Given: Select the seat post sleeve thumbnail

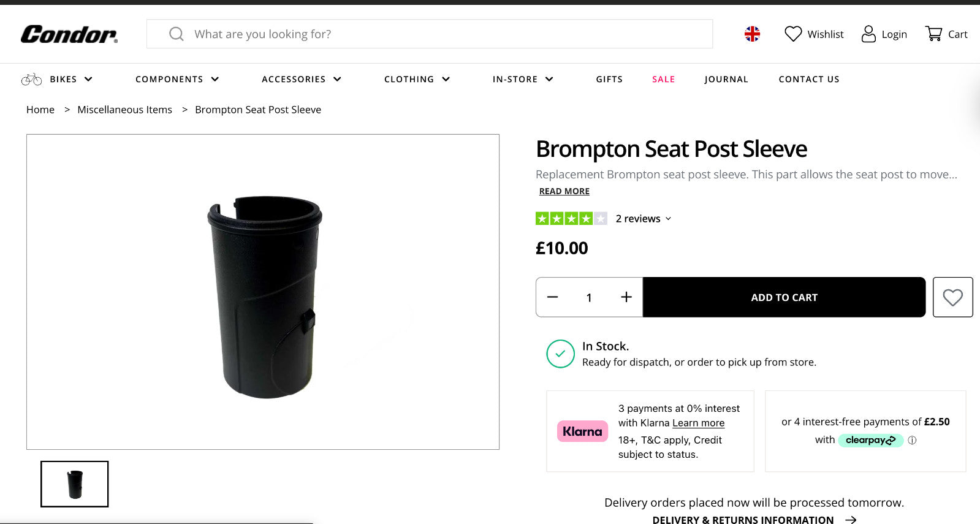Looking at the screenshot, I should 75,484.
